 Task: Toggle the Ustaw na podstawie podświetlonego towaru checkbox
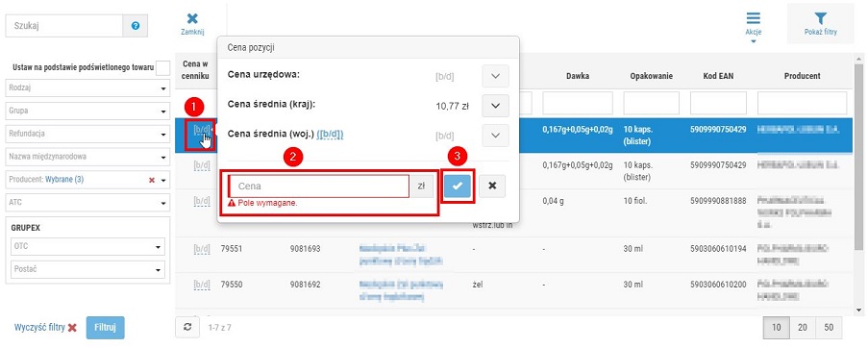tap(163, 68)
